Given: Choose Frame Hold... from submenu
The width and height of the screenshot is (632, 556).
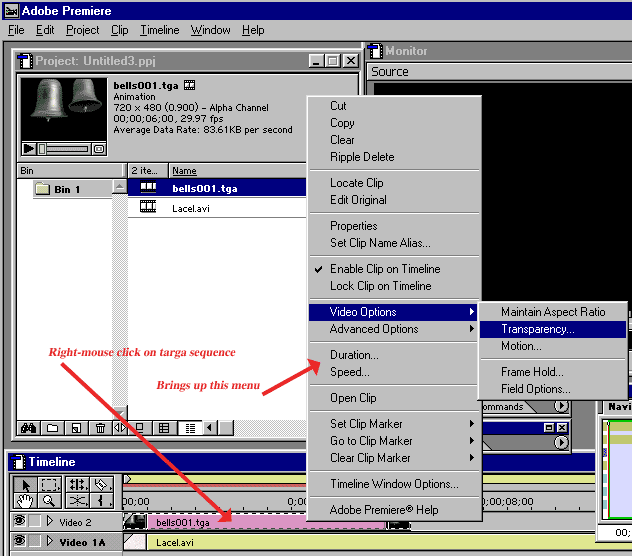Looking at the screenshot, I should pos(553,372).
